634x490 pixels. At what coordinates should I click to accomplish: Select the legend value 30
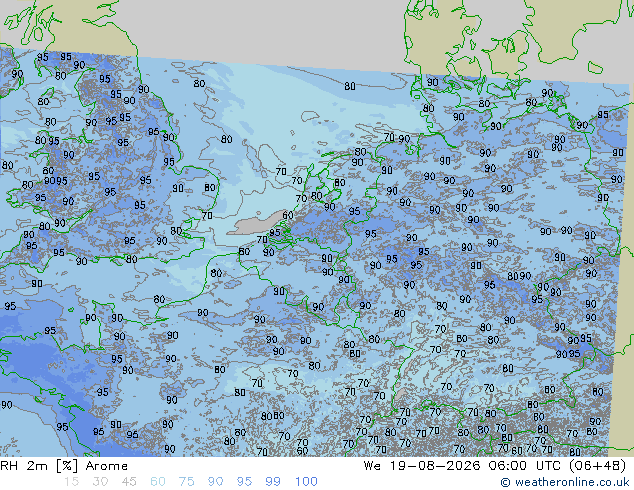100,482
